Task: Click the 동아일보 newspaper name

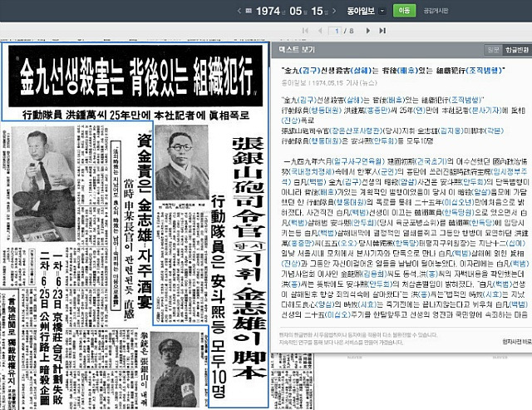Action: (360, 11)
